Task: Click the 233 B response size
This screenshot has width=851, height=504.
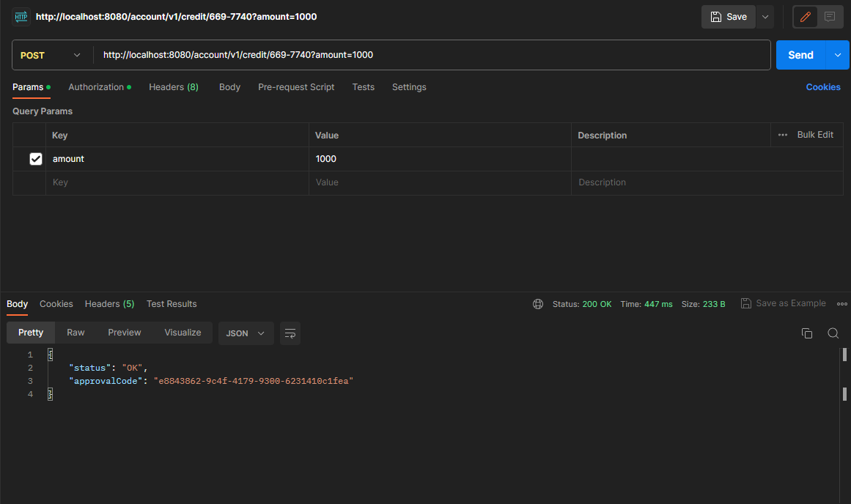Action: 714,304
